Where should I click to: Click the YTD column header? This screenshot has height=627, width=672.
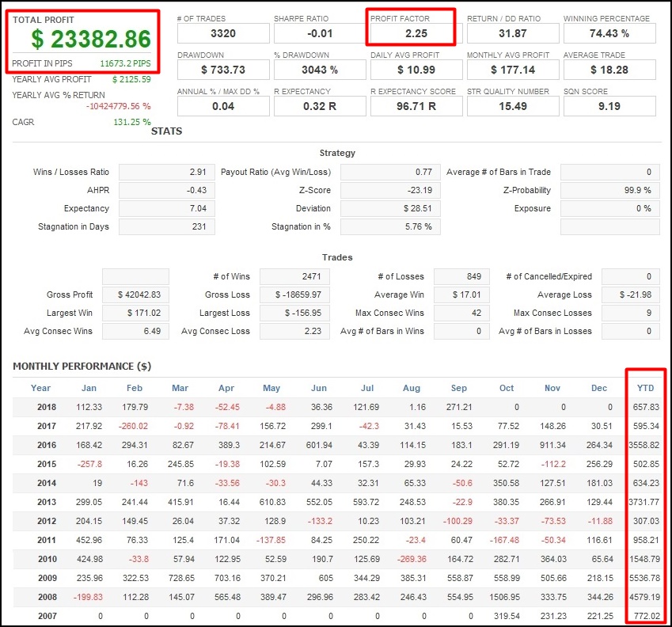pos(645,388)
